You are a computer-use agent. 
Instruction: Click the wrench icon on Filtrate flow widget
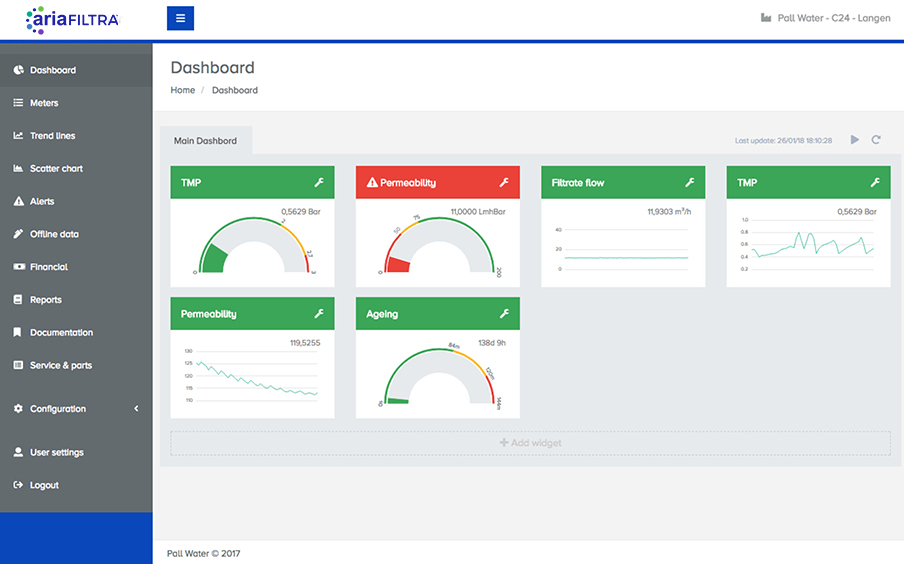coord(689,183)
